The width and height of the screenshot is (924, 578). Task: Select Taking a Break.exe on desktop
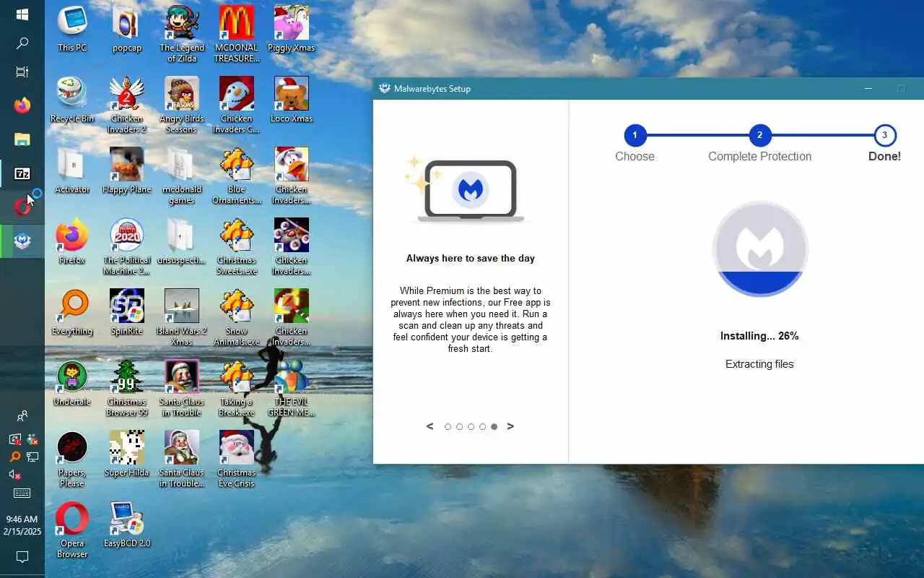237,389
